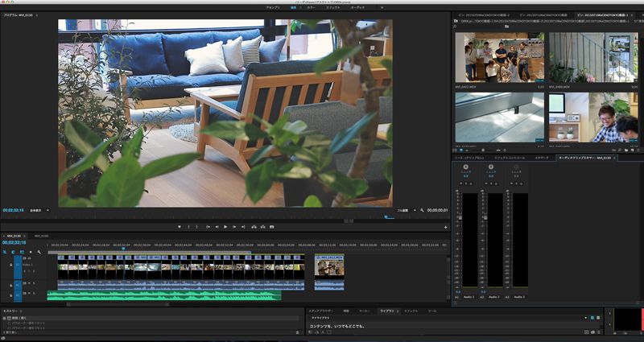This screenshot has height=342, width=644.
Task: Create a new bin with the folder icon
Action: pyautogui.click(x=626, y=150)
